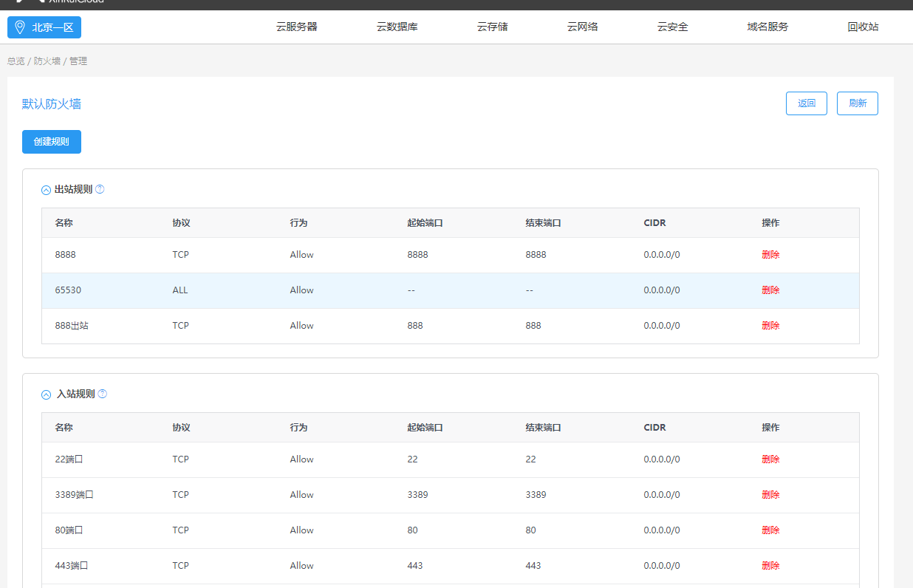Image resolution: width=913 pixels, height=588 pixels.
Task: Click the 入站规则 heading text
Action: 76,394
